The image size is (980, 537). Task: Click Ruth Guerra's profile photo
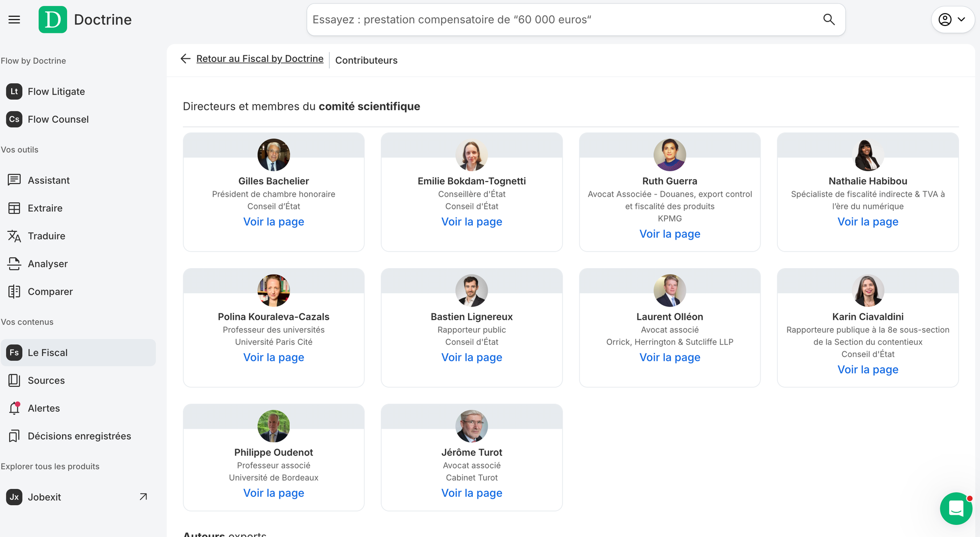pyautogui.click(x=669, y=155)
